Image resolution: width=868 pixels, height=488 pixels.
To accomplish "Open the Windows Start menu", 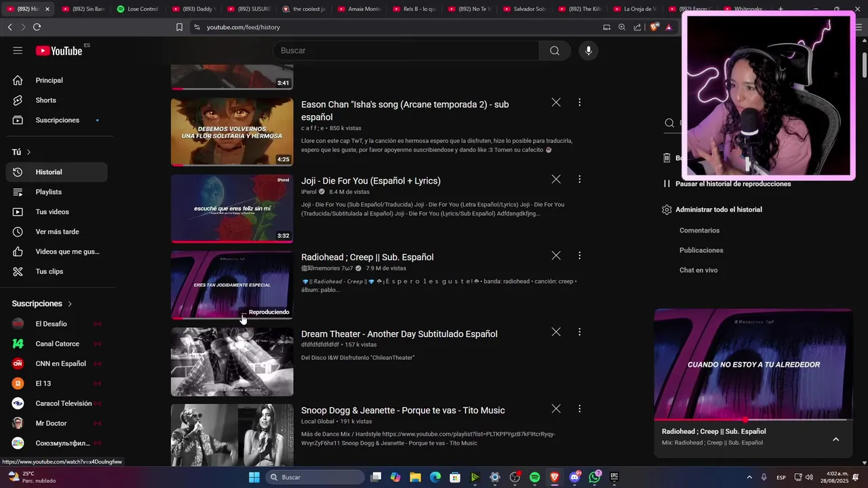I will [254, 477].
